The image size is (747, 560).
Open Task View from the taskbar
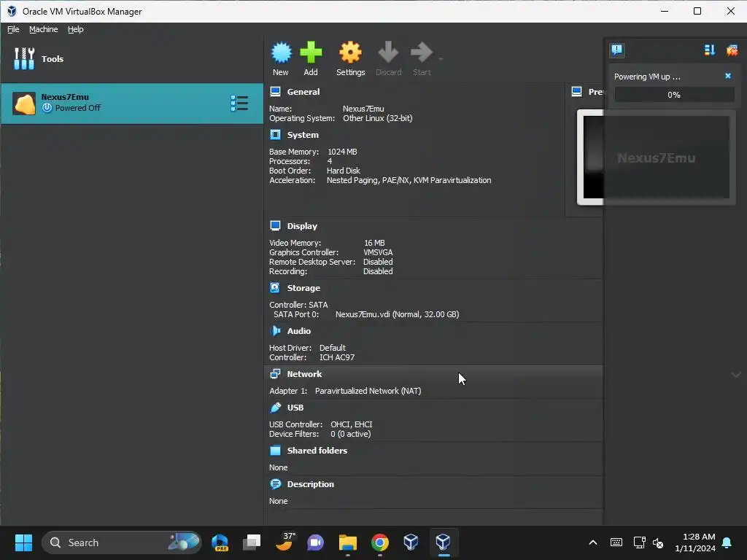coord(252,542)
